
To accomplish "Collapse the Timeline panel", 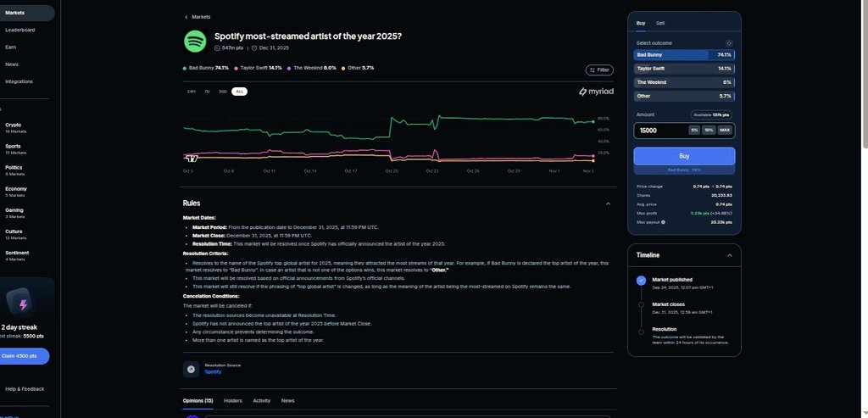I will point(730,256).
